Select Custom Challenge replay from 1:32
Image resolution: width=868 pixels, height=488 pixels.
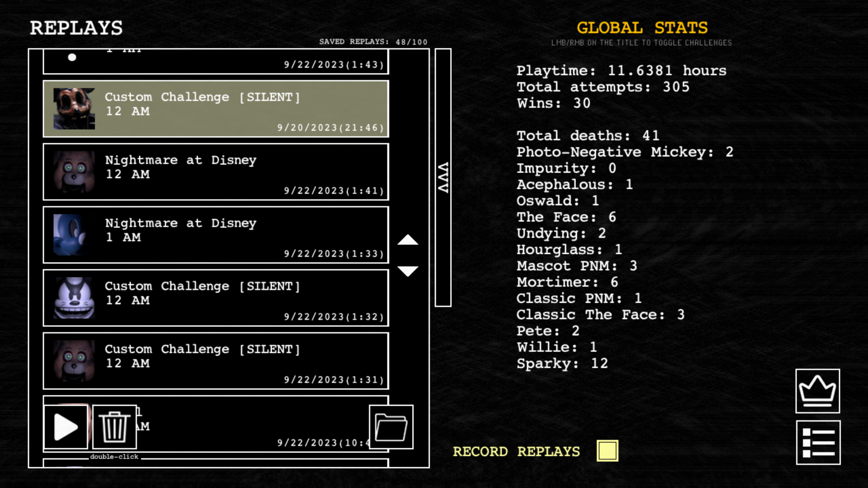216,298
